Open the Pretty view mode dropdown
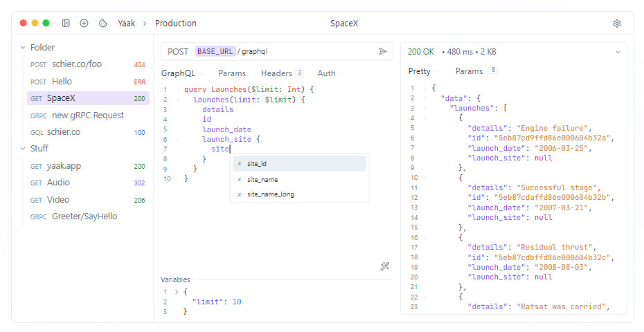Viewport: 644px width, 332px height. [x=423, y=71]
